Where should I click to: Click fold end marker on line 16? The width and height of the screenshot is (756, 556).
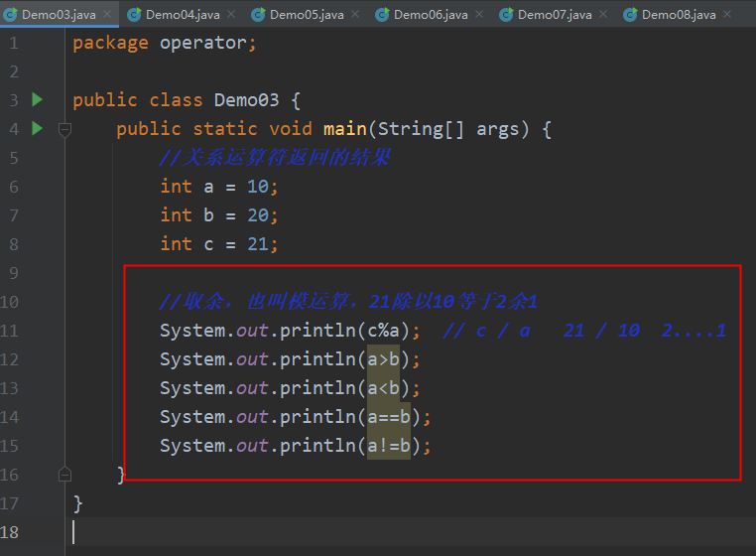pyautogui.click(x=64, y=475)
